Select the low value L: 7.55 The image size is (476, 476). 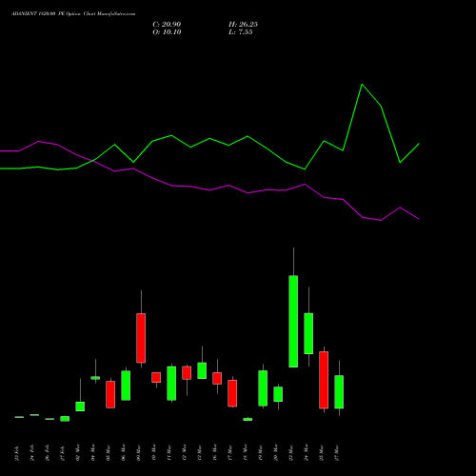pyautogui.click(x=241, y=32)
